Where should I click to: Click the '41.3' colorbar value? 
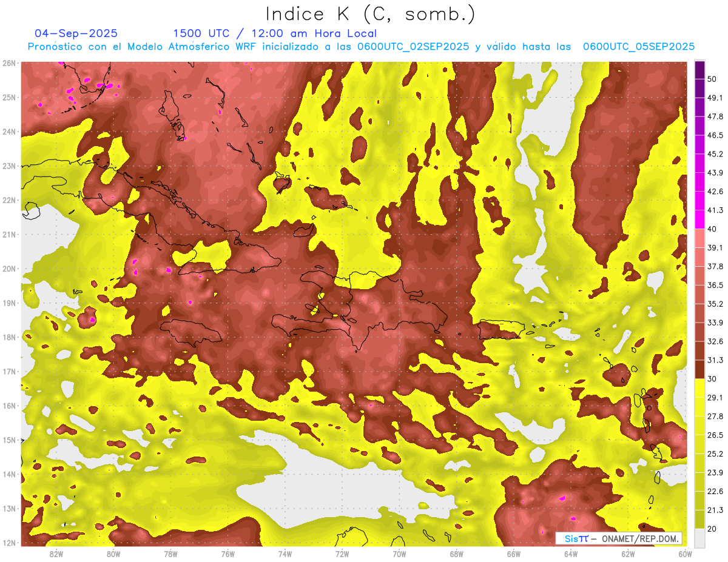click(x=715, y=210)
